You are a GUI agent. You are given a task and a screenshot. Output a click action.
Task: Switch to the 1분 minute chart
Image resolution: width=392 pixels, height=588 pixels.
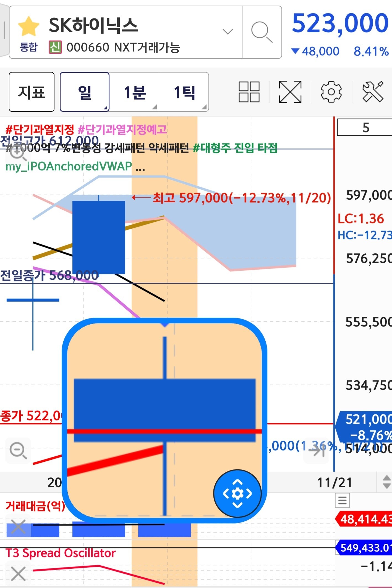pyautogui.click(x=135, y=92)
